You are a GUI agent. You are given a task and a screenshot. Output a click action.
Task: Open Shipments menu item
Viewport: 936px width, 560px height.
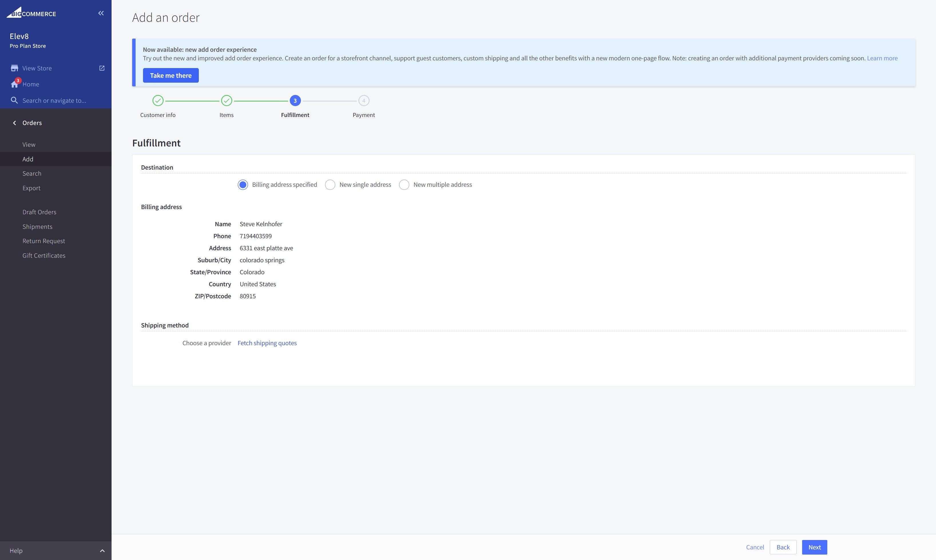(x=37, y=227)
